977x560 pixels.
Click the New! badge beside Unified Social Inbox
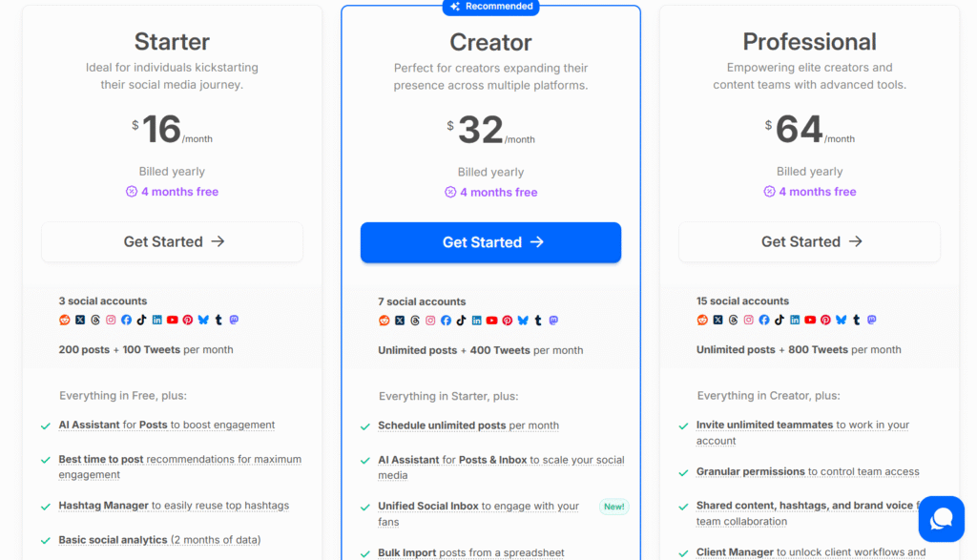tap(613, 507)
